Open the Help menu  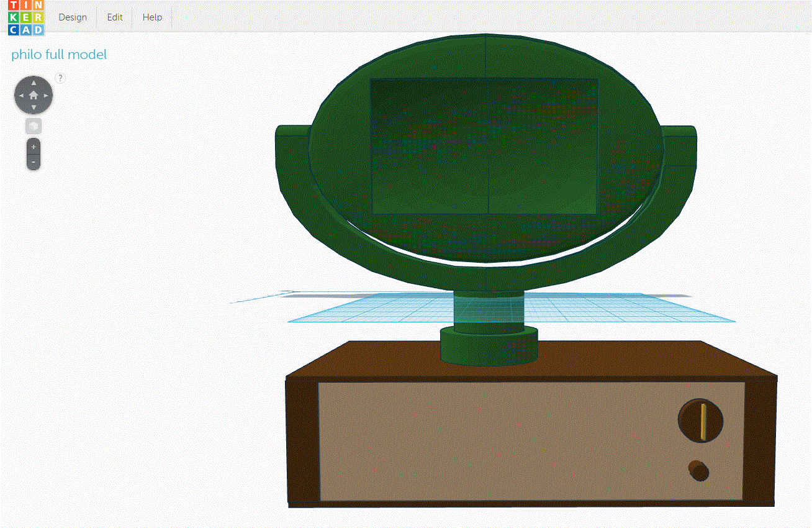152,17
